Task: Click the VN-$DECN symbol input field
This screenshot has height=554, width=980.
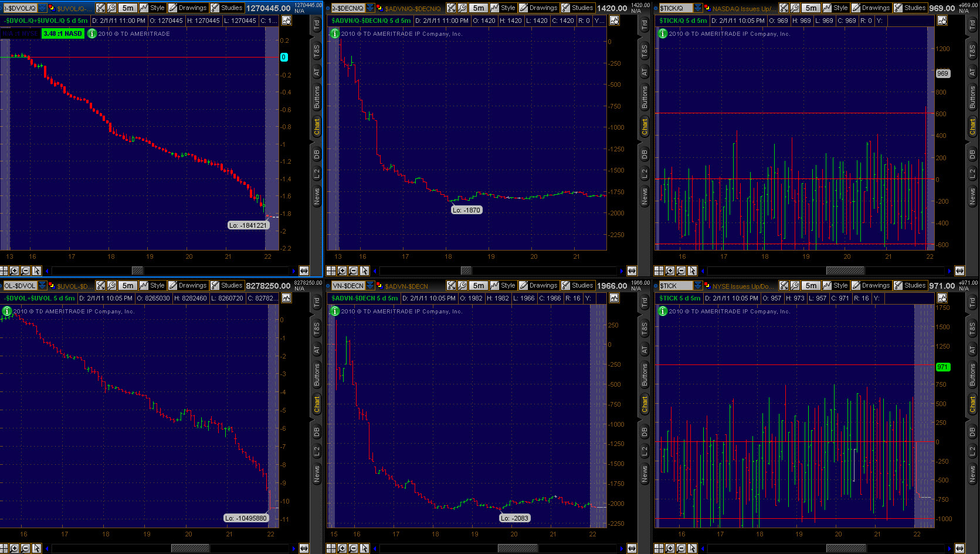Action: click(x=348, y=285)
